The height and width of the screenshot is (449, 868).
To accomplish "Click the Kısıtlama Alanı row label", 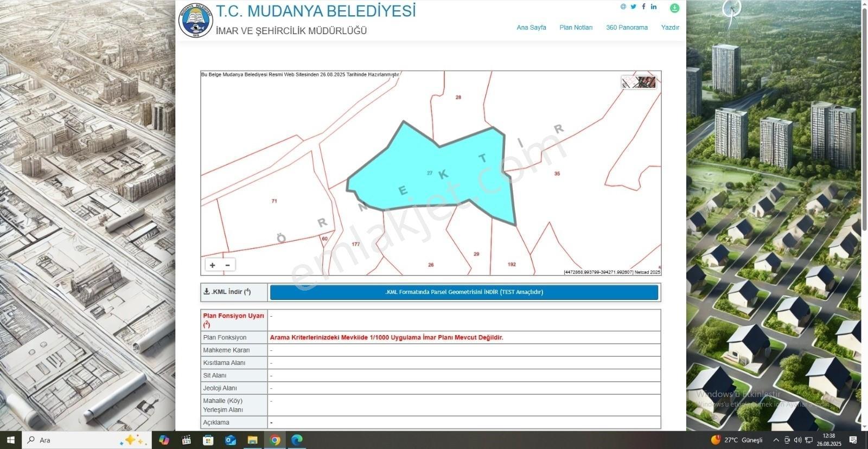I will tap(224, 363).
